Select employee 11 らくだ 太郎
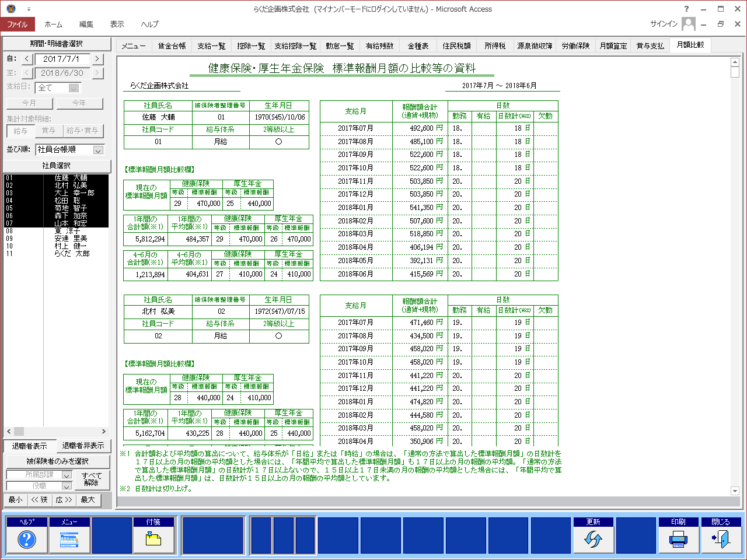The image size is (747, 560). click(x=56, y=254)
